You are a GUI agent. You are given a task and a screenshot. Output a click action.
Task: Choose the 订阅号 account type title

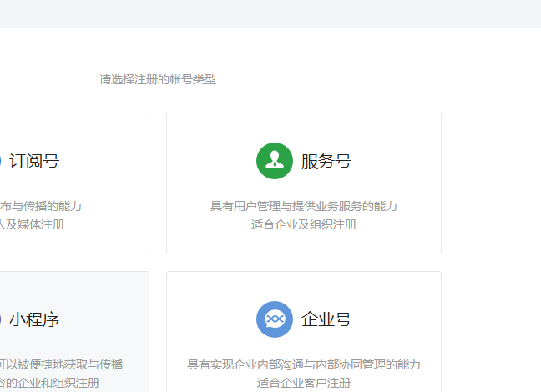34,161
